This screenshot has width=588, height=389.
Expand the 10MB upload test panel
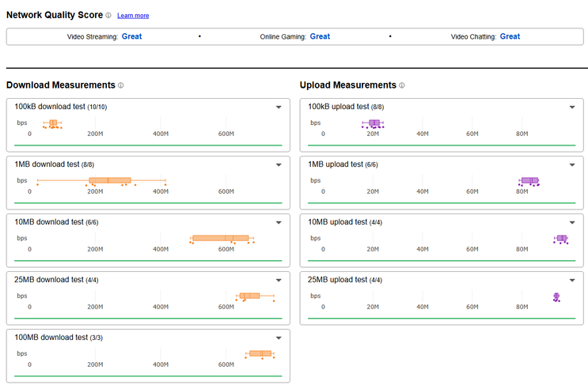coord(572,222)
